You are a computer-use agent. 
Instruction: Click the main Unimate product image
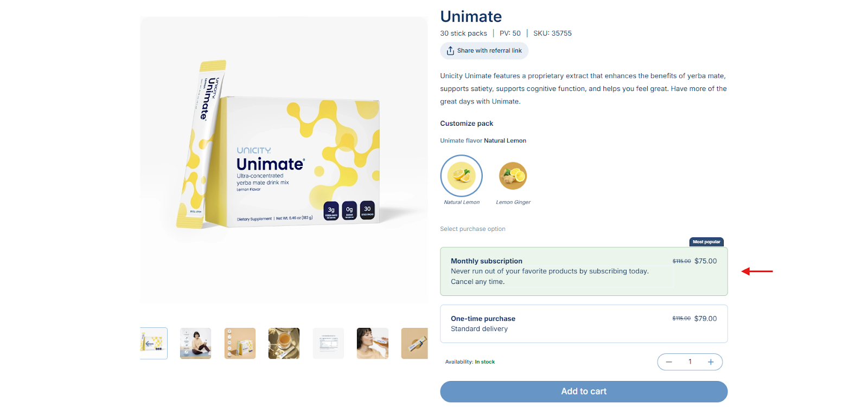tap(284, 160)
